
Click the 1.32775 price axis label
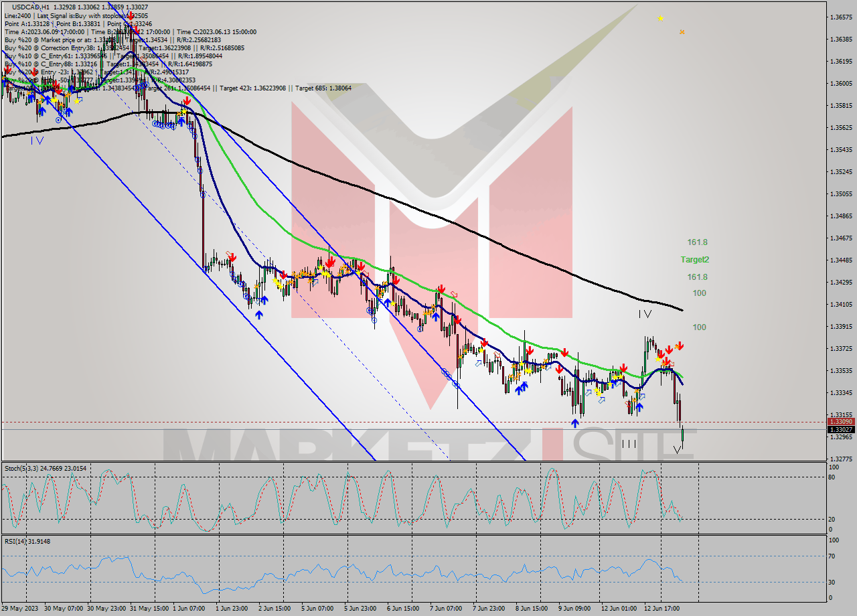[840, 459]
